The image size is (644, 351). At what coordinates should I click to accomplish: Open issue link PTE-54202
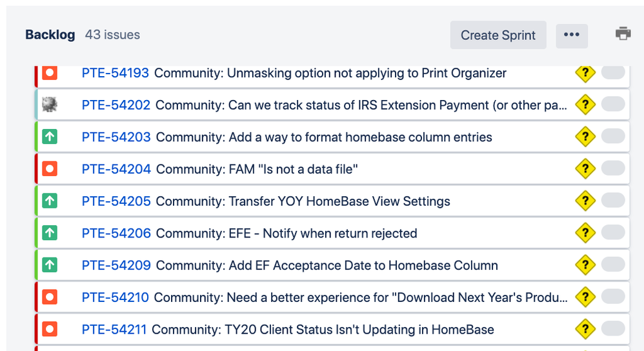(116, 105)
